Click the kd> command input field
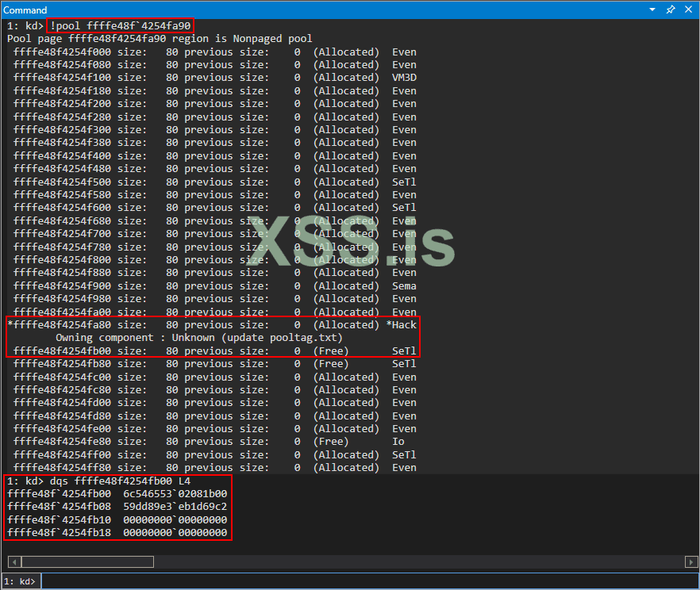Viewport: 700px width, 590px height. click(x=370, y=581)
